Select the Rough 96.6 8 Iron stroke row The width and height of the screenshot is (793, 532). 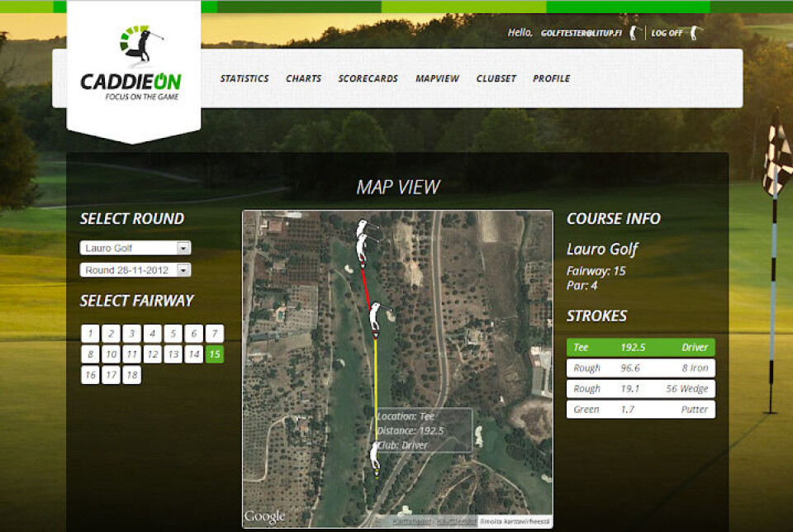(641, 368)
